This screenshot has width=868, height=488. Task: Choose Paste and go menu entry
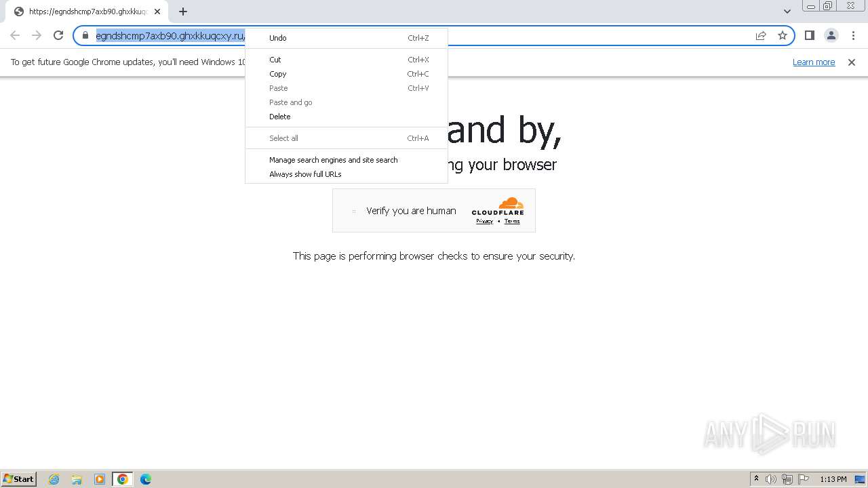click(x=347, y=102)
